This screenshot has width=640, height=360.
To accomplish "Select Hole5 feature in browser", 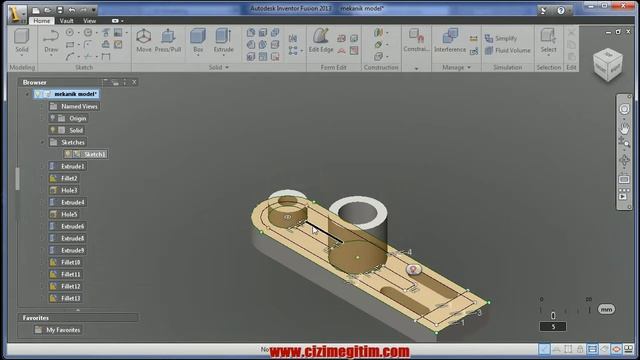I will [64, 214].
